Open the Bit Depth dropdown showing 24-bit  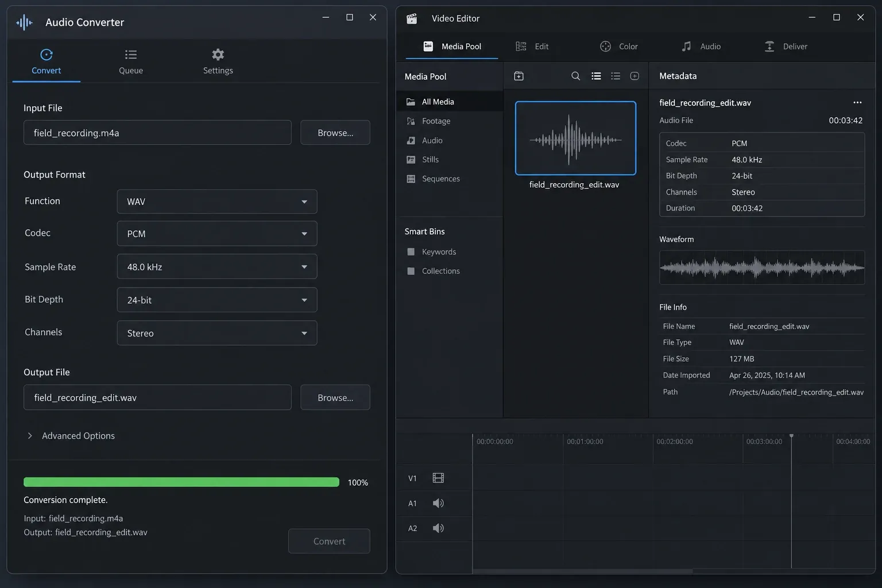tap(217, 300)
